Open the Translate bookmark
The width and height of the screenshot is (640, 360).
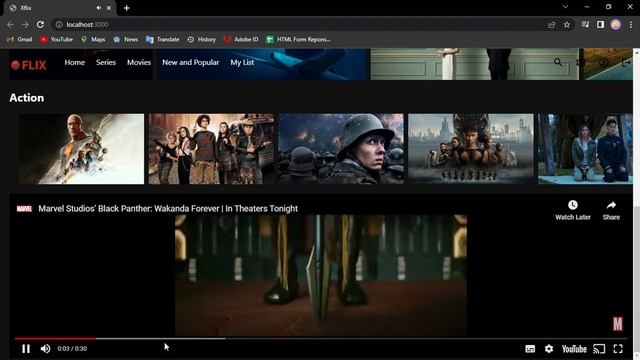(162, 39)
